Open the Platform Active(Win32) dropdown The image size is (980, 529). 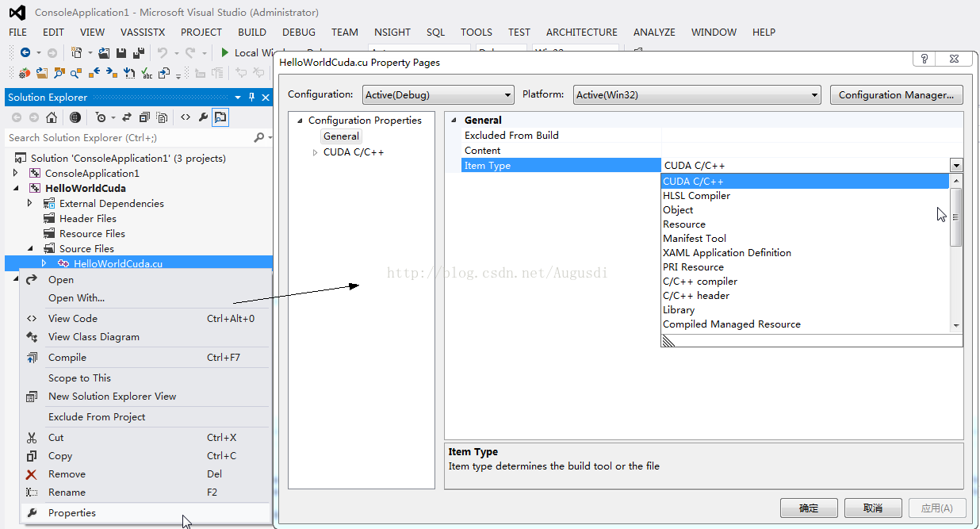(x=814, y=94)
